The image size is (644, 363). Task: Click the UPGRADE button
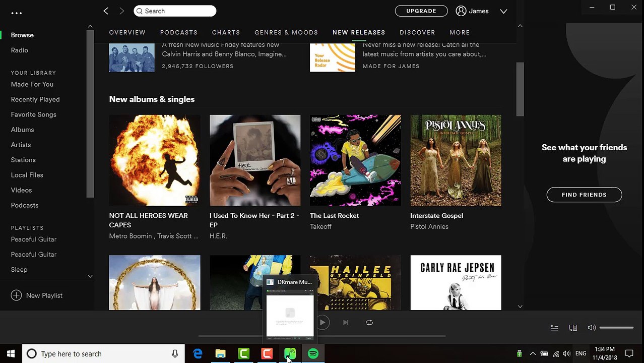tap(421, 11)
